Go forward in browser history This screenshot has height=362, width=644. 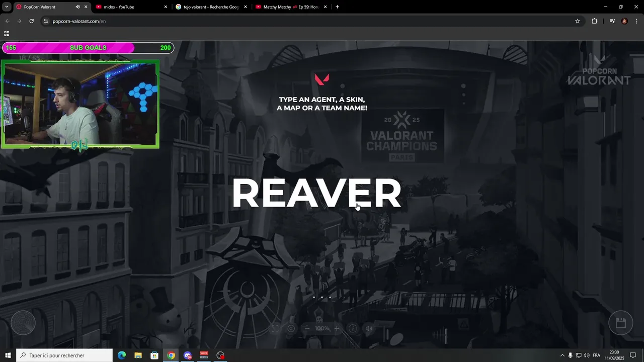[x=19, y=21]
